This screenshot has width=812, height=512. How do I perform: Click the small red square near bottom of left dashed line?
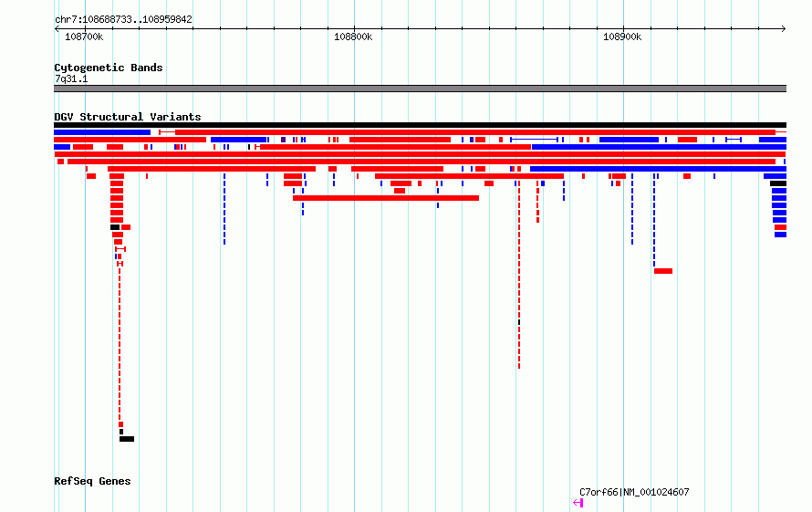pyautogui.click(x=120, y=424)
